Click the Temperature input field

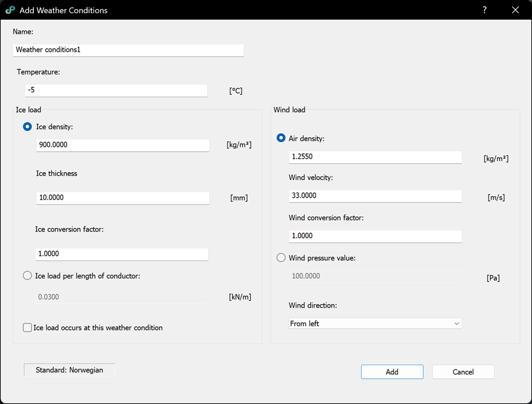point(116,90)
